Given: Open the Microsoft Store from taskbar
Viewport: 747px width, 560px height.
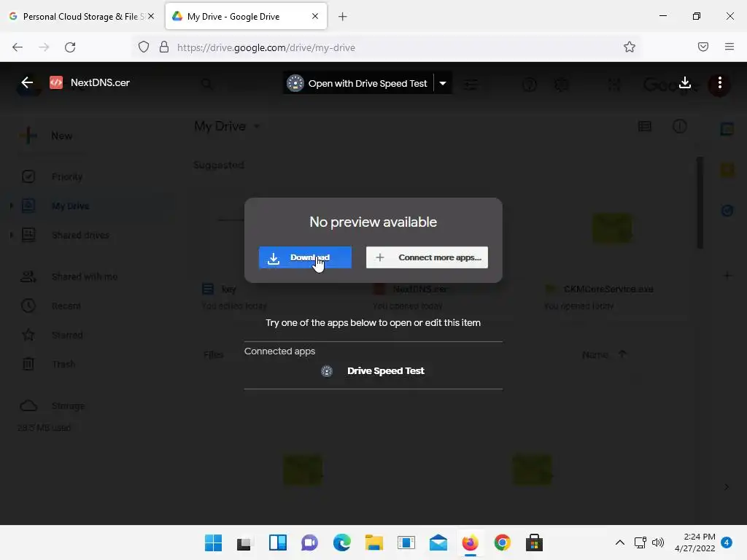Looking at the screenshot, I should tap(534, 542).
